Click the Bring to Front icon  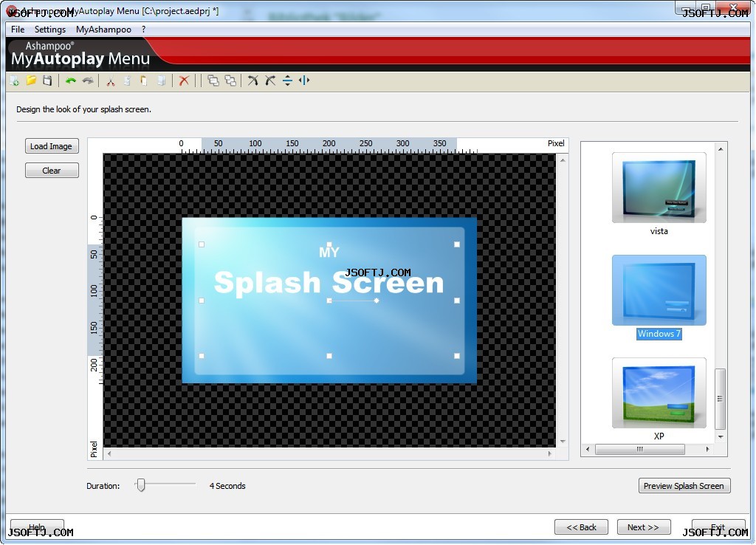click(213, 80)
